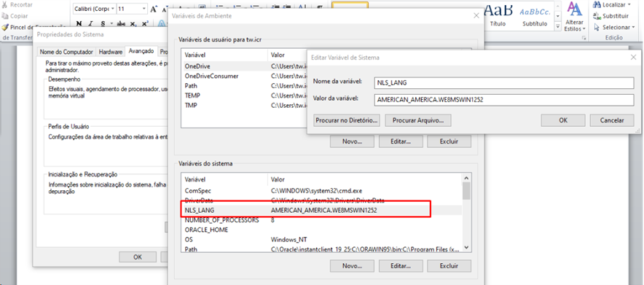The width and height of the screenshot is (644, 285).
Task: Click Editar under system variables
Action: pos(401,266)
